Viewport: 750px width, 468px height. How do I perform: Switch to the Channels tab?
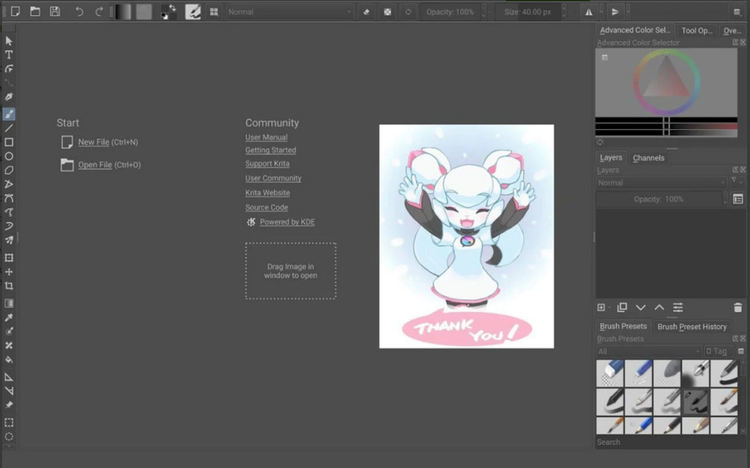coord(648,158)
